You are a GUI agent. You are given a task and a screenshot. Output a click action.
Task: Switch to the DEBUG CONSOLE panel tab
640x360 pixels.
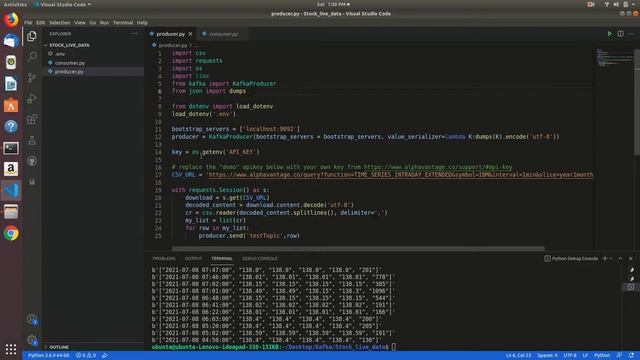click(260, 258)
